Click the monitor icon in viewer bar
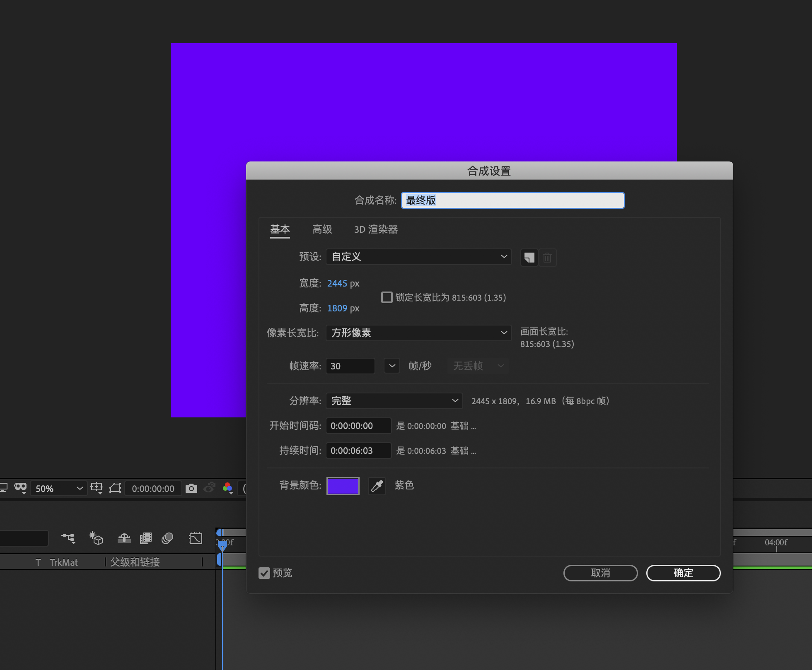The width and height of the screenshot is (812, 670). coord(4,487)
